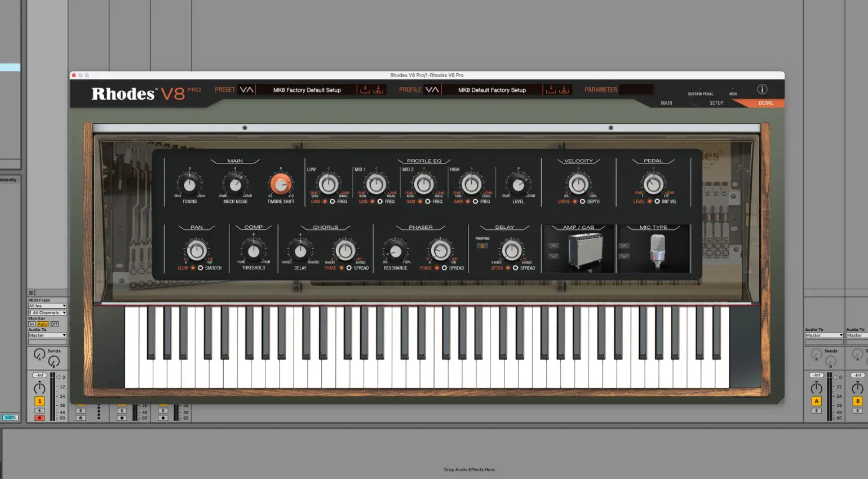Enable the PINGPONG toggle in Delay section
This screenshot has height=479, width=868.
click(482, 246)
